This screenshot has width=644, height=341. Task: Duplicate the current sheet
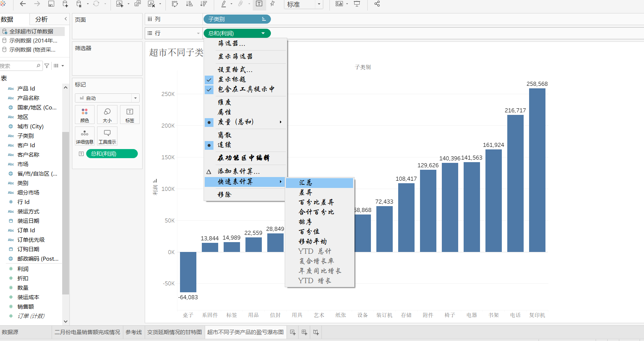(138, 4)
